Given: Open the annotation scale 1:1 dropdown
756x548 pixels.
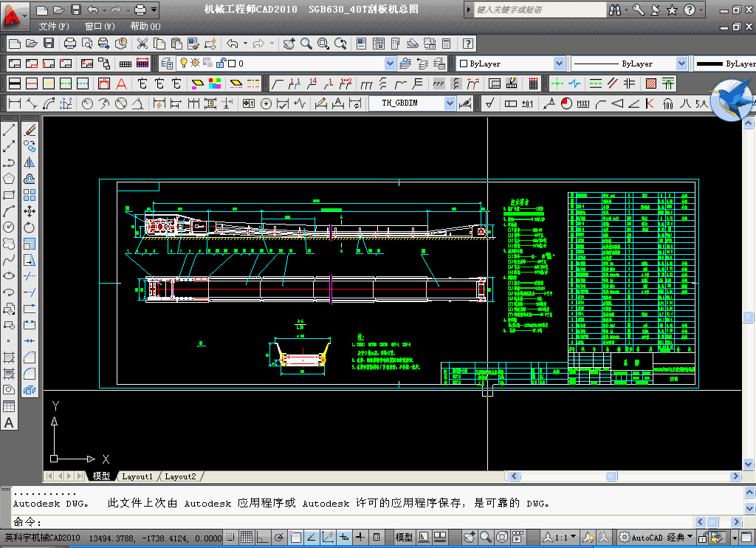Looking at the screenshot, I should click(560, 537).
